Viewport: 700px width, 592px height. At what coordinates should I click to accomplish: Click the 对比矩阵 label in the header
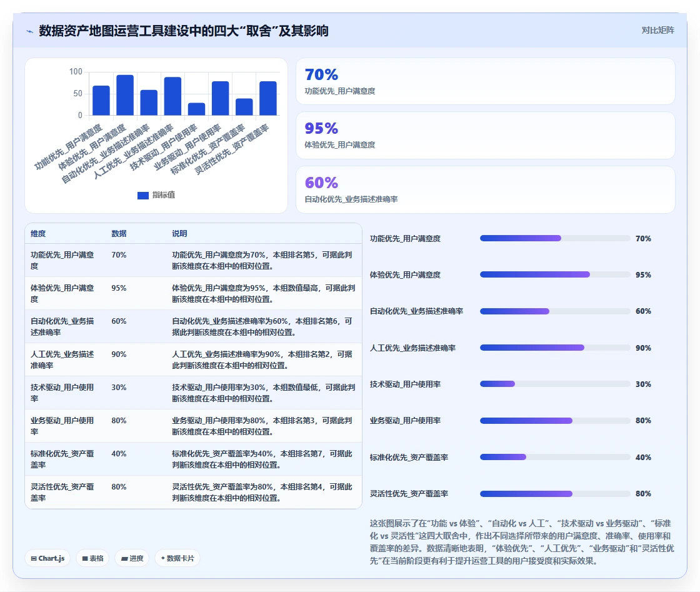click(657, 31)
